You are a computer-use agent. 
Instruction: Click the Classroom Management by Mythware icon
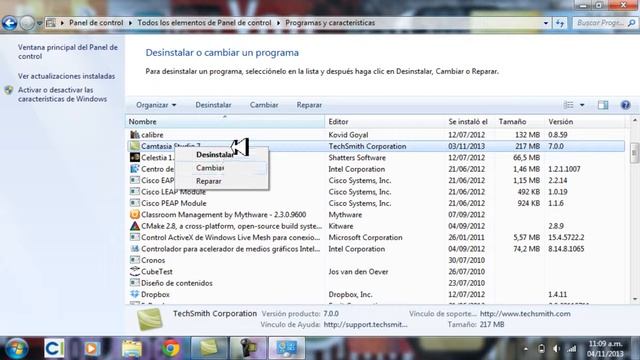point(135,214)
